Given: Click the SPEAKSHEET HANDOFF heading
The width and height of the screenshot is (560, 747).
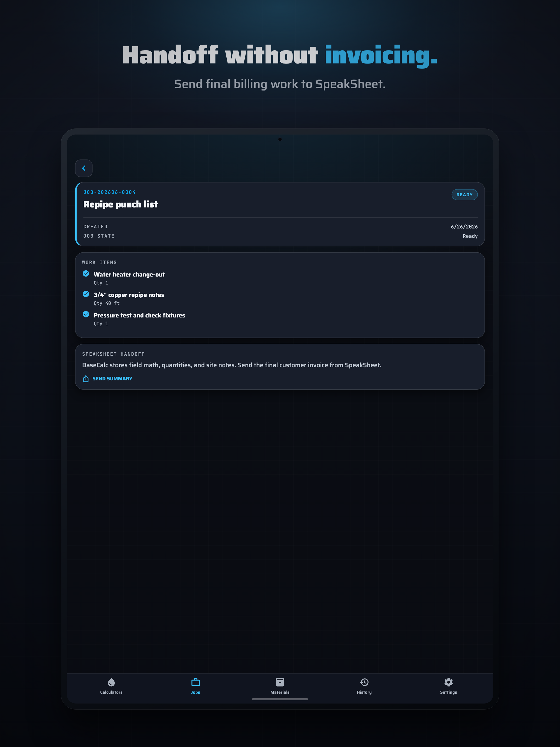Looking at the screenshot, I should pyautogui.click(x=113, y=354).
